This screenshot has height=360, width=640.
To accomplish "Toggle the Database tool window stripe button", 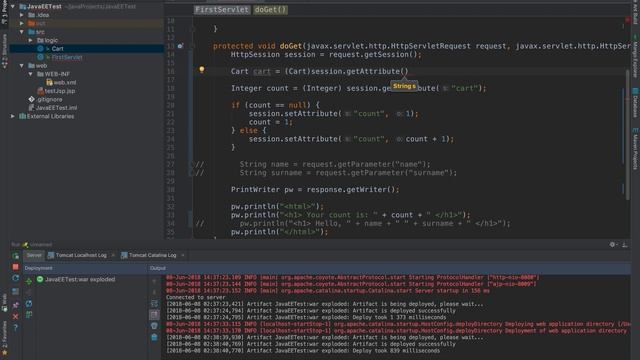I will coord(636,102).
